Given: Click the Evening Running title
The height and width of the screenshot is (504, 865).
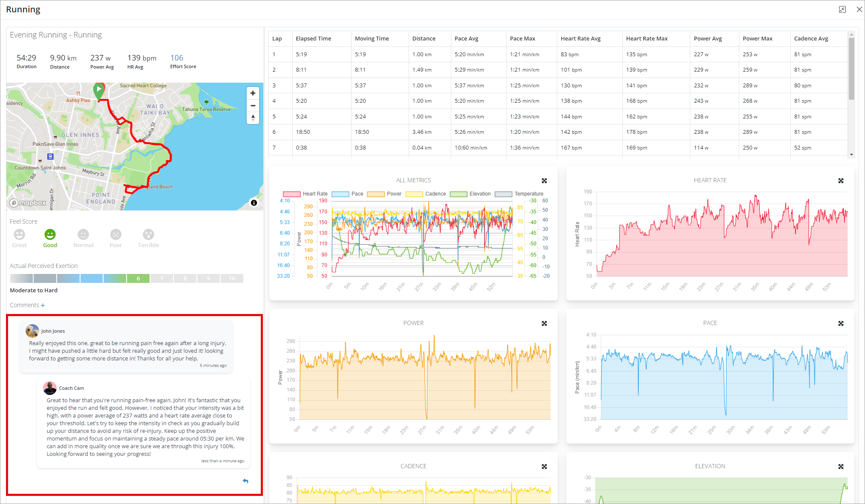Looking at the screenshot, I should [x=56, y=35].
